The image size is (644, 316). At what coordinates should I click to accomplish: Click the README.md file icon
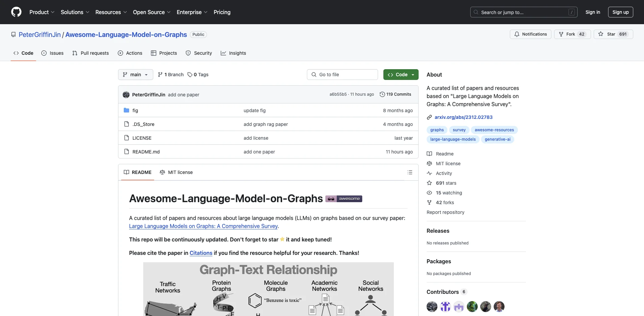click(x=126, y=152)
